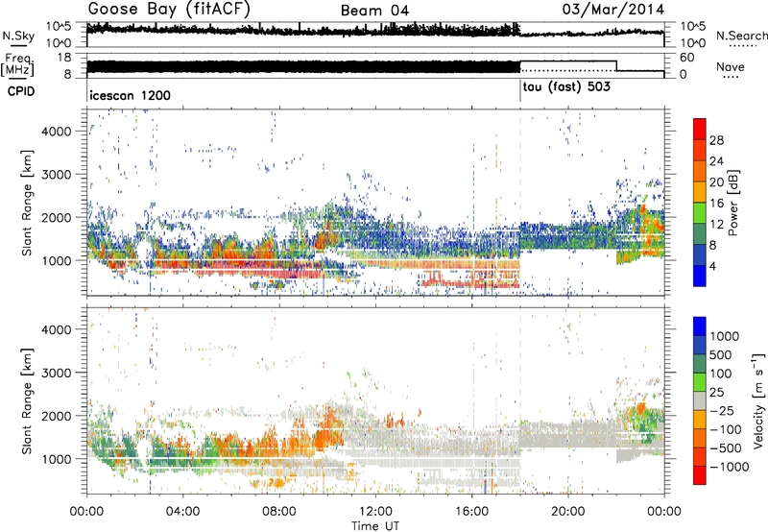Click the "4" value on Power scale
Viewport: 768px width, 532px height.
(x=713, y=266)
